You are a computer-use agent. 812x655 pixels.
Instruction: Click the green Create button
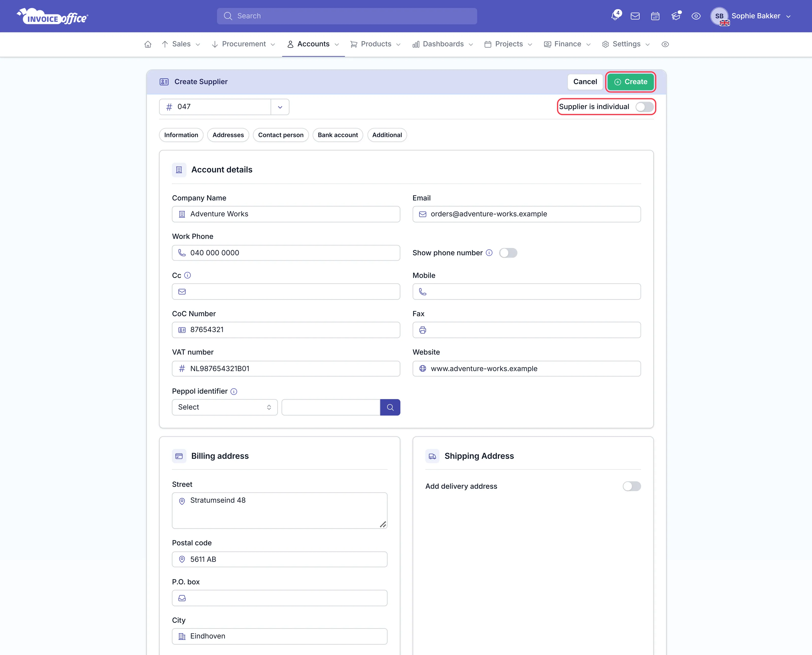(x=631, y=82)
